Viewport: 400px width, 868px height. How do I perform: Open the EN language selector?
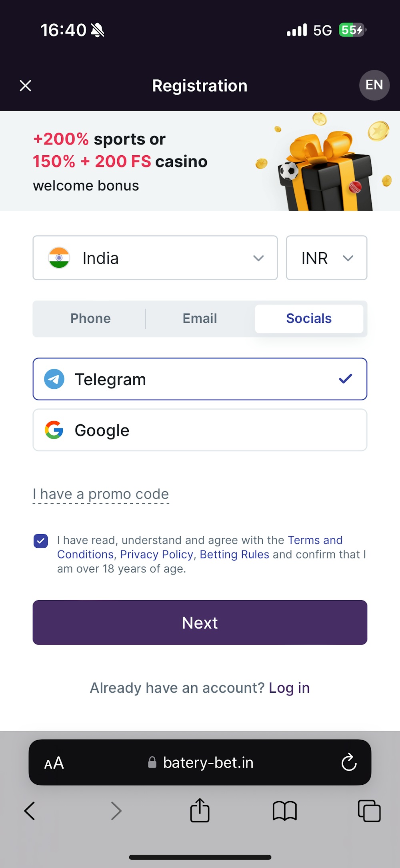coord(374,85)
